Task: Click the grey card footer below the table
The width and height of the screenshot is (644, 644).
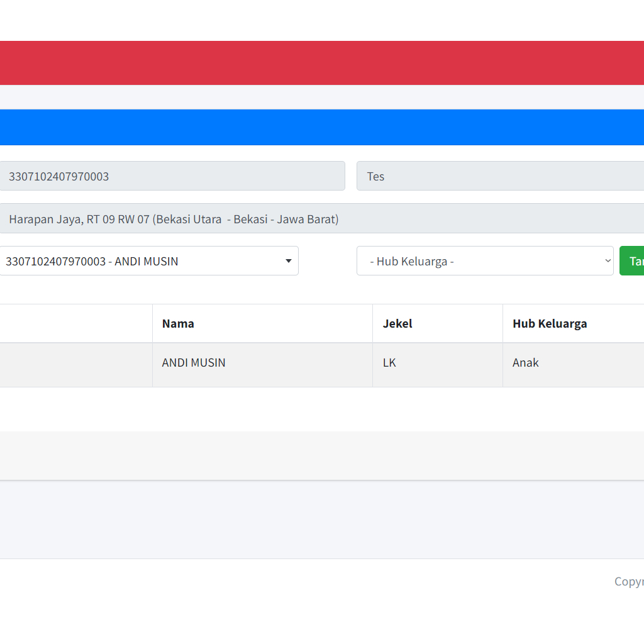Action: coord(321,456)
